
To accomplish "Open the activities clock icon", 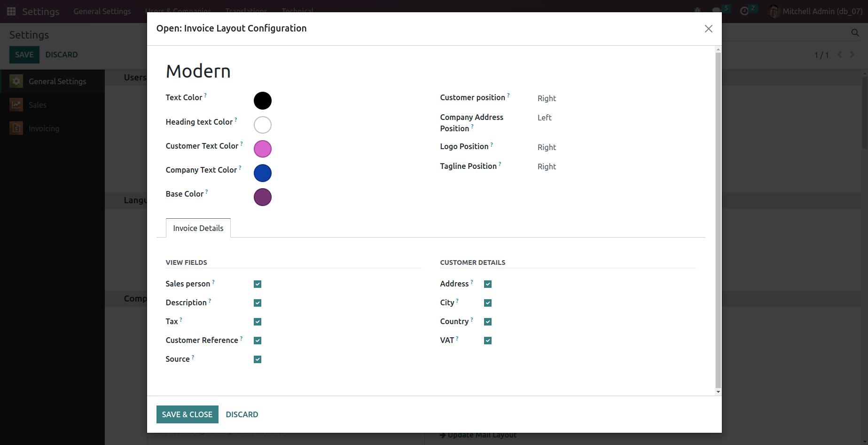I will pyautogui.click(x=744, y=11).
